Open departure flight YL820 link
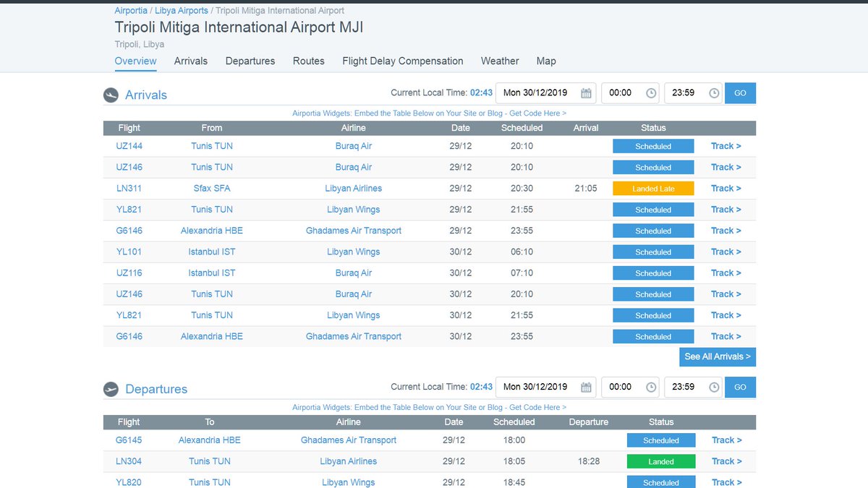Screen dimensions: 868x488 click(129, 482)
